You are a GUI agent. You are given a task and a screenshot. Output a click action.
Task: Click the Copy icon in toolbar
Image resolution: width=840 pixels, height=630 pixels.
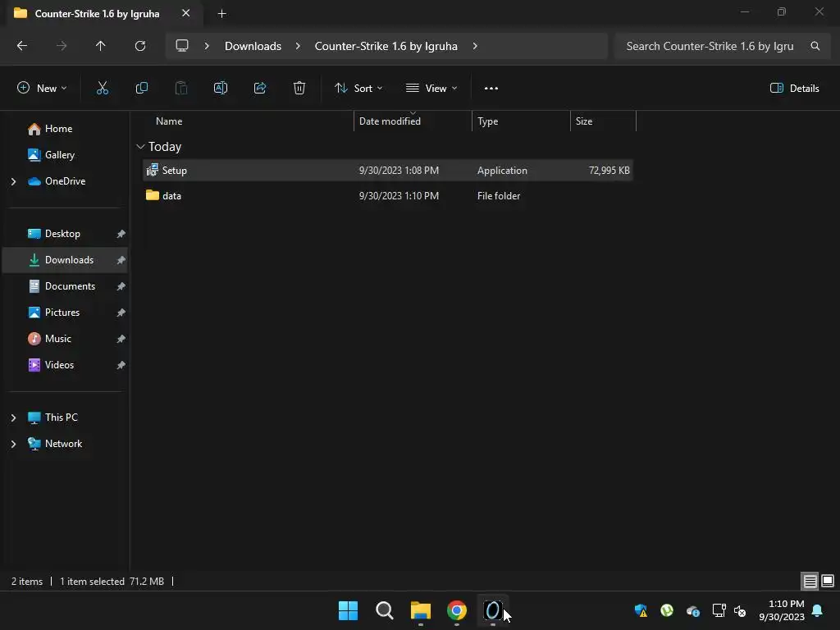(141, 89)
